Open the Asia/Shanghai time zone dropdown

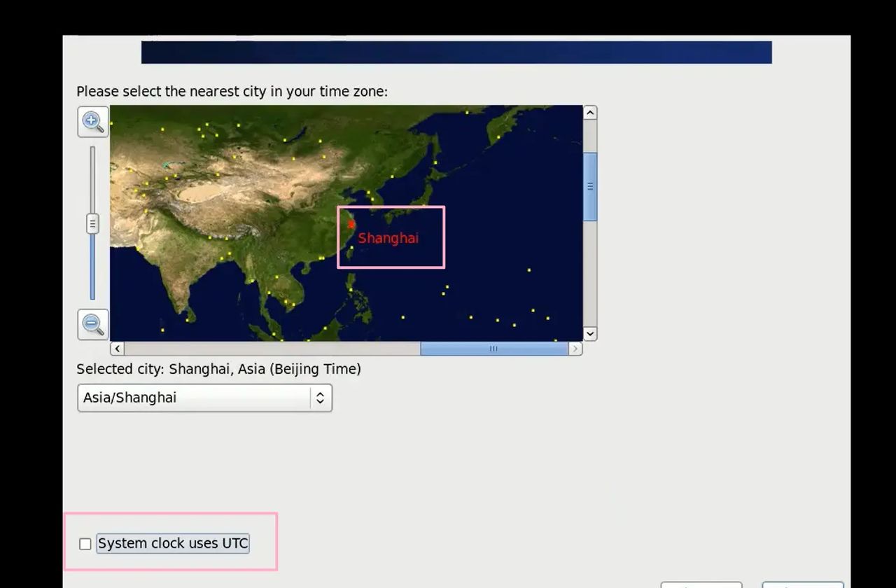[204, 398]
